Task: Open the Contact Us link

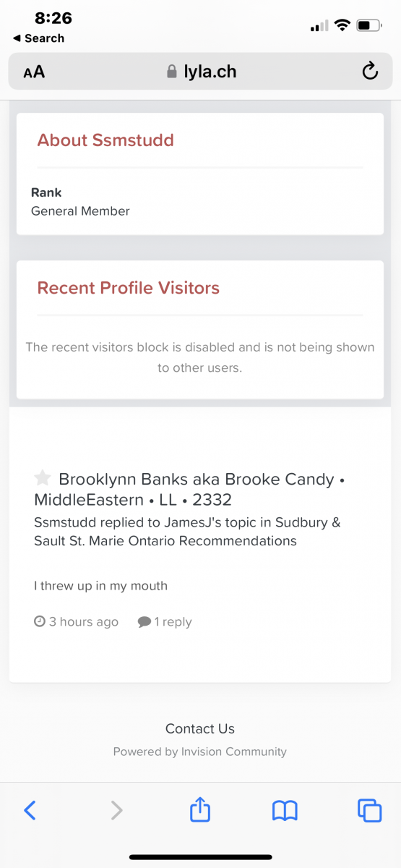Action: pos(200,728)
